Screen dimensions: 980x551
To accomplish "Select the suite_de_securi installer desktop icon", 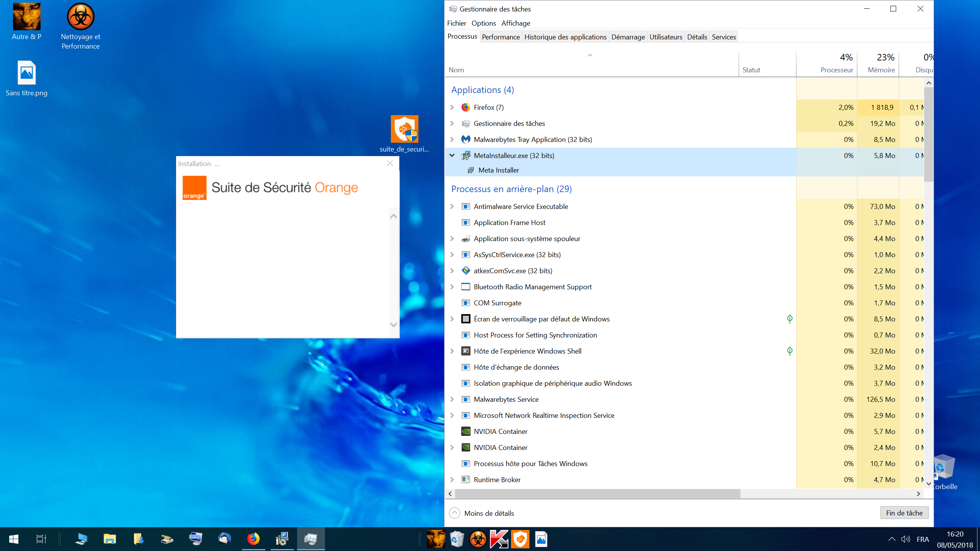I will [x=404, y=129].
